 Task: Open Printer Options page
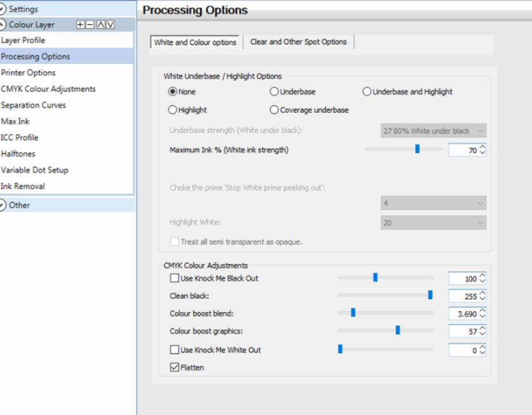click(x=66, y=73)
